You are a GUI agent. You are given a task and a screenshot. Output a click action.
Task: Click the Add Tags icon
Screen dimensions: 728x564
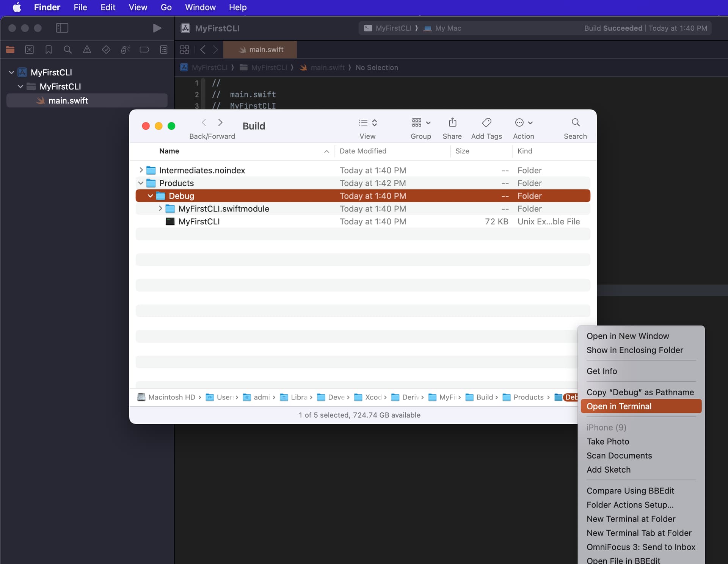[x=486, y=122]
